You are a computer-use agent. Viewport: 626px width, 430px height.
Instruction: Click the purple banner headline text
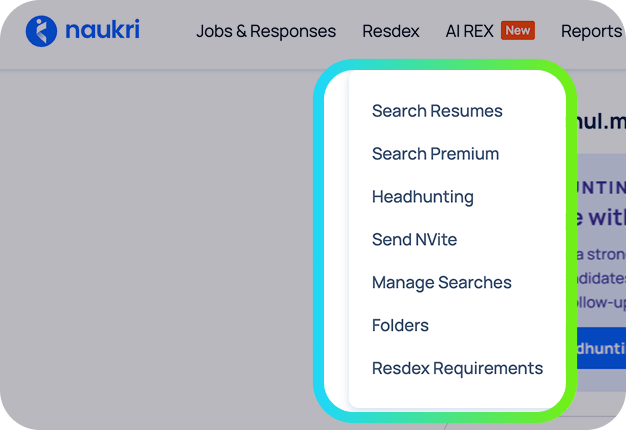click(601, 218)
